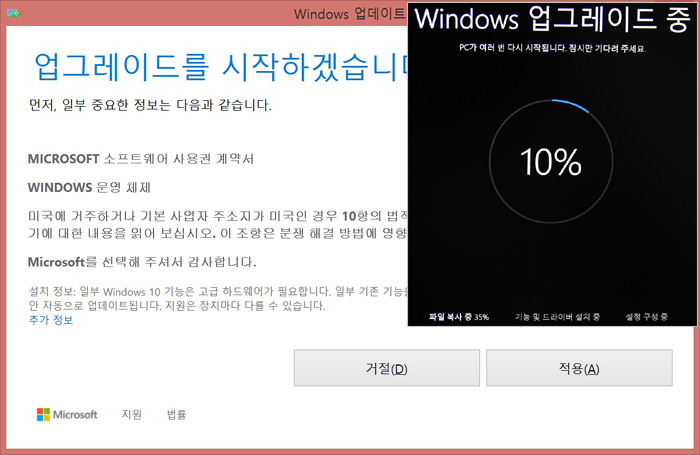The width and height of the screenshot is (700, 455).
Task: Click the 거절(D) decline button
Action: (x=387, y=368)
